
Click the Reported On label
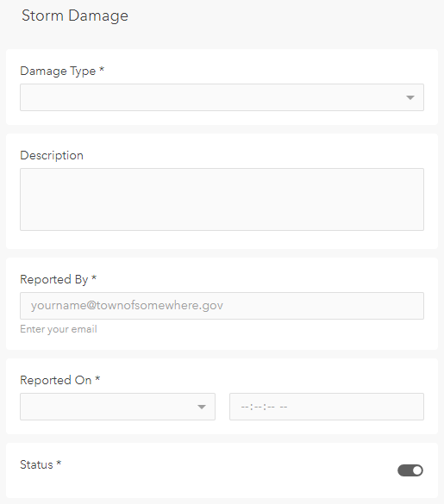click(60, 380)
